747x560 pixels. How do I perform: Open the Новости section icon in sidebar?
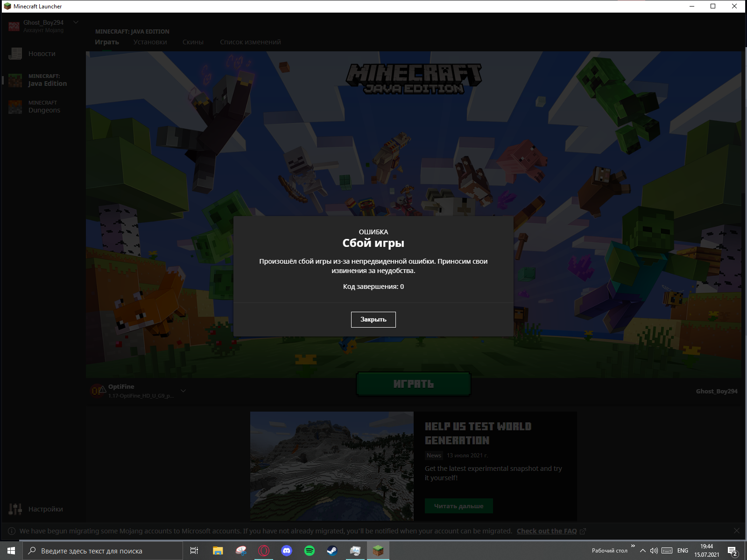click(x=15, y=54)
